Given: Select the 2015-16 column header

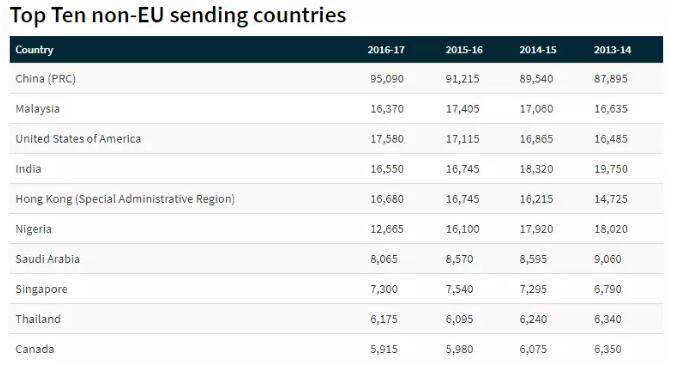Looking at the screenshot, I should coord(464,50).
